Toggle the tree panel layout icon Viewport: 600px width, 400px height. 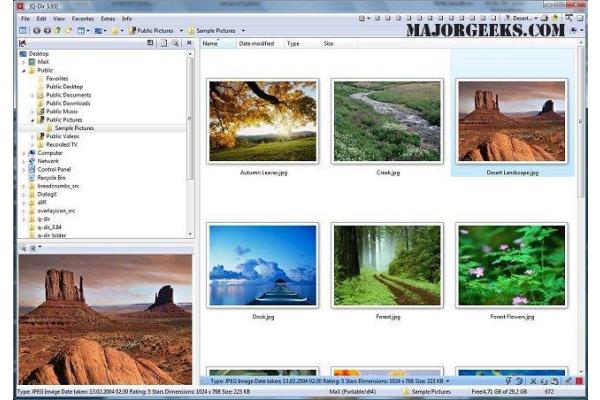pyautogui.click(x=23, y=31)
